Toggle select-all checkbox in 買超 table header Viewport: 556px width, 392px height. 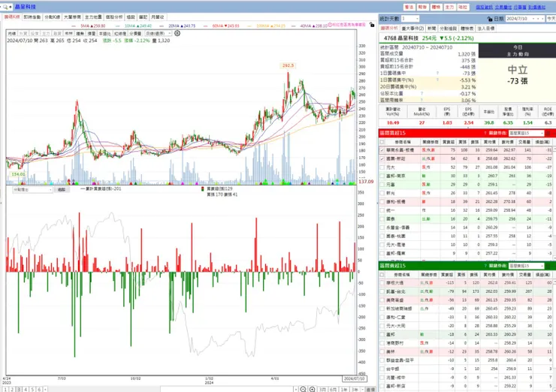[x=382, y=142]
